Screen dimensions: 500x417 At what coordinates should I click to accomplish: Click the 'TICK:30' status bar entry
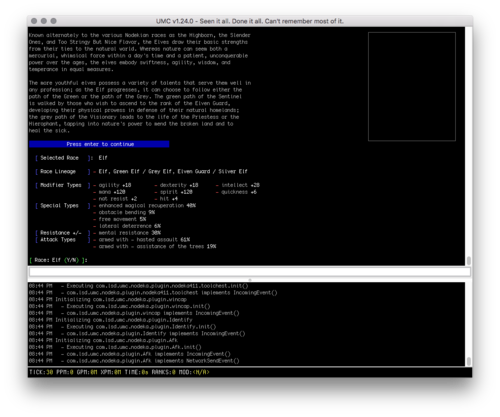41,372
